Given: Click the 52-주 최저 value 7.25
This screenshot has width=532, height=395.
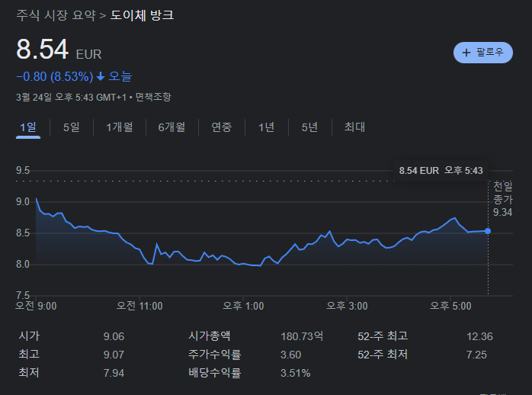Looking at the screenshot, I should pos(476,355).
